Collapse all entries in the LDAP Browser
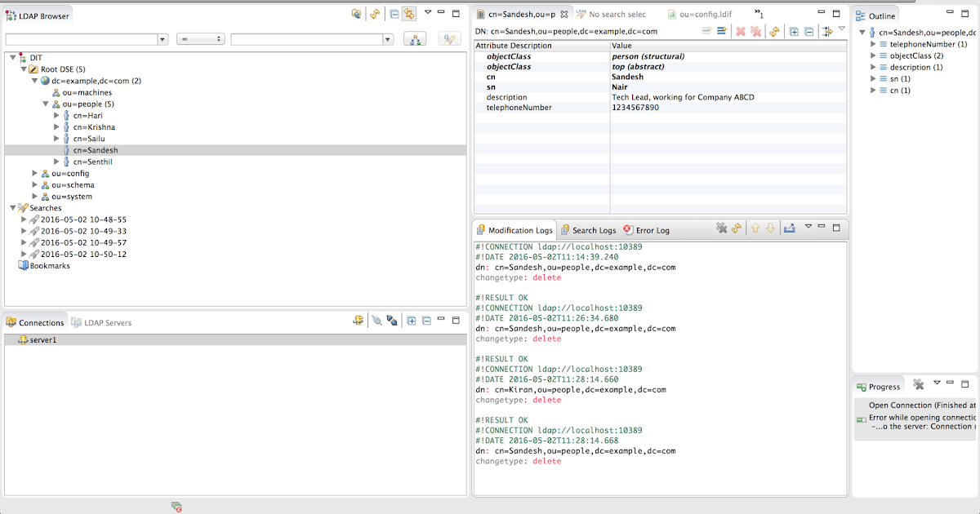 point(394,14)
